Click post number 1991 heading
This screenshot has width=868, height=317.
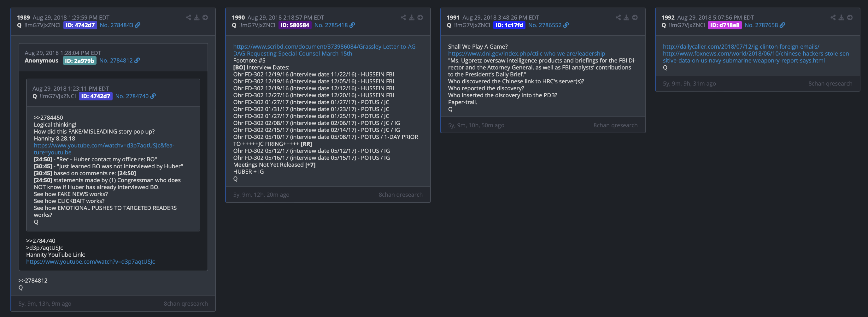453,18
